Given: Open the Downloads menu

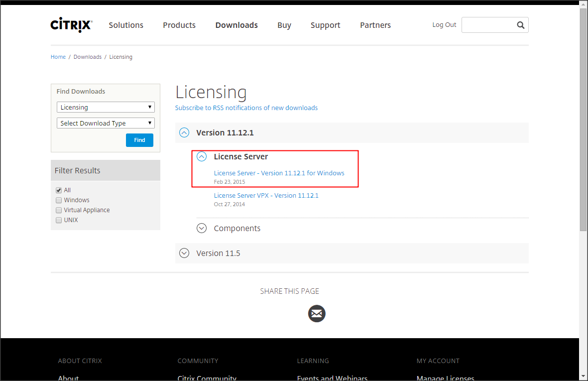Looking at the screenshot, I should click(x=236, y=25).
